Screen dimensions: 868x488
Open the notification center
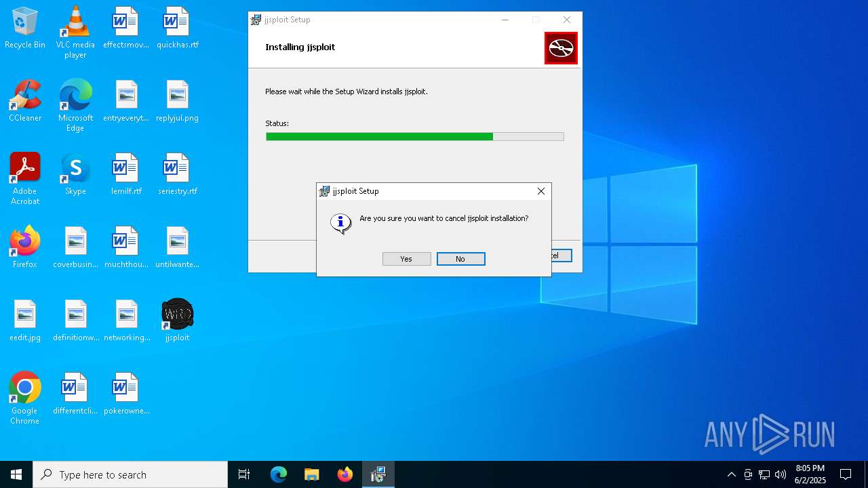click(x=846, y=474)
